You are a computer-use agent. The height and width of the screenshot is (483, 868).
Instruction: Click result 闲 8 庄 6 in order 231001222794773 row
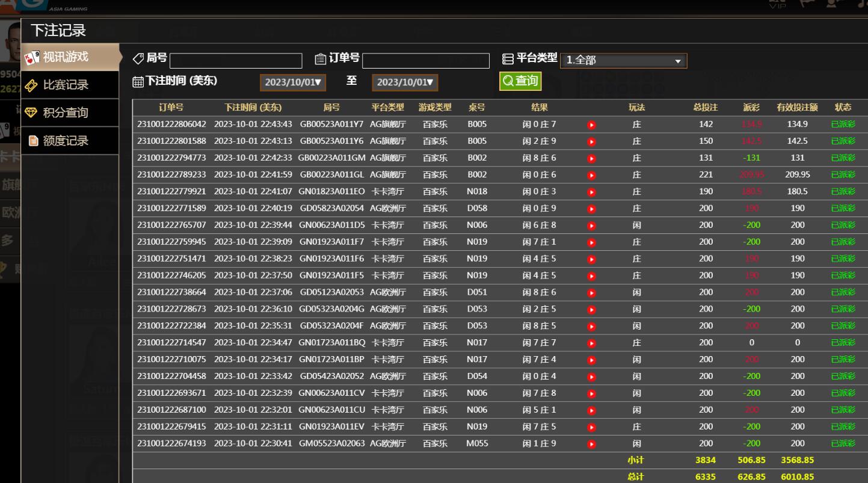(539, 158)
